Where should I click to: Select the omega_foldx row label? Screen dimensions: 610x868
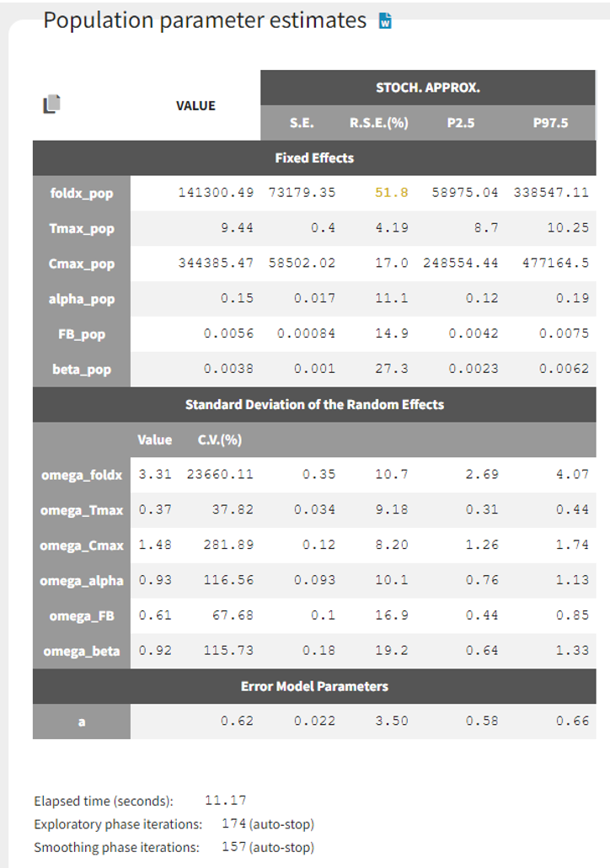(82, 475)
